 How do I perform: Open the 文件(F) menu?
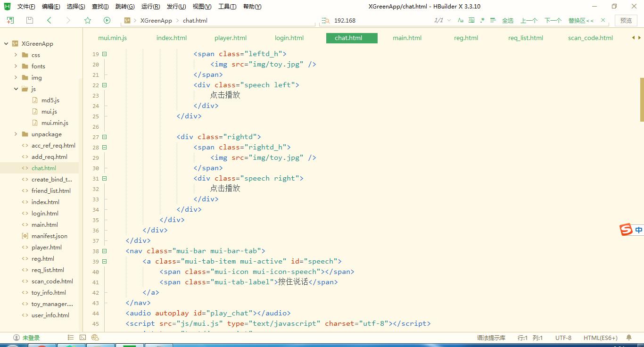click(x=26, y=7)
